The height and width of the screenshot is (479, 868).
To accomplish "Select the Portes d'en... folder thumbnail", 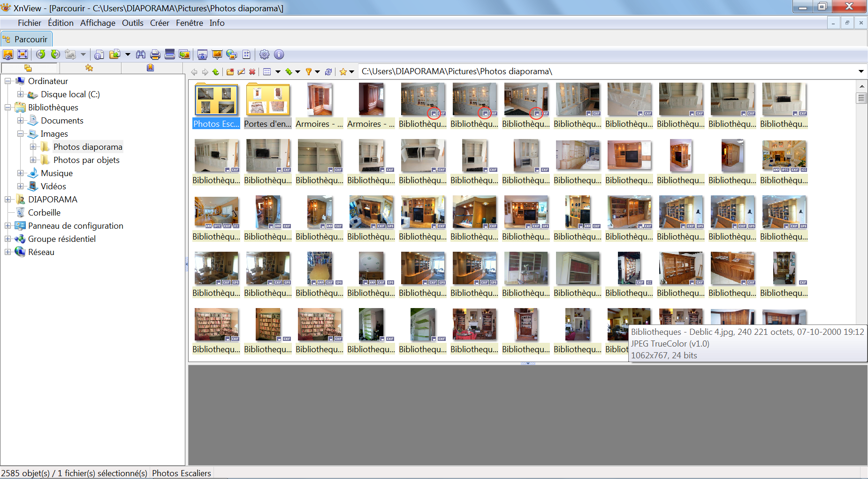I will click(268, 106).
